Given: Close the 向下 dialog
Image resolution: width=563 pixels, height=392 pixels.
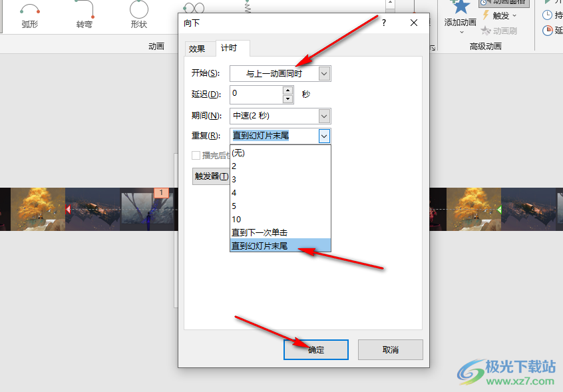Looking at the screenshot, I should click(414, 23).
